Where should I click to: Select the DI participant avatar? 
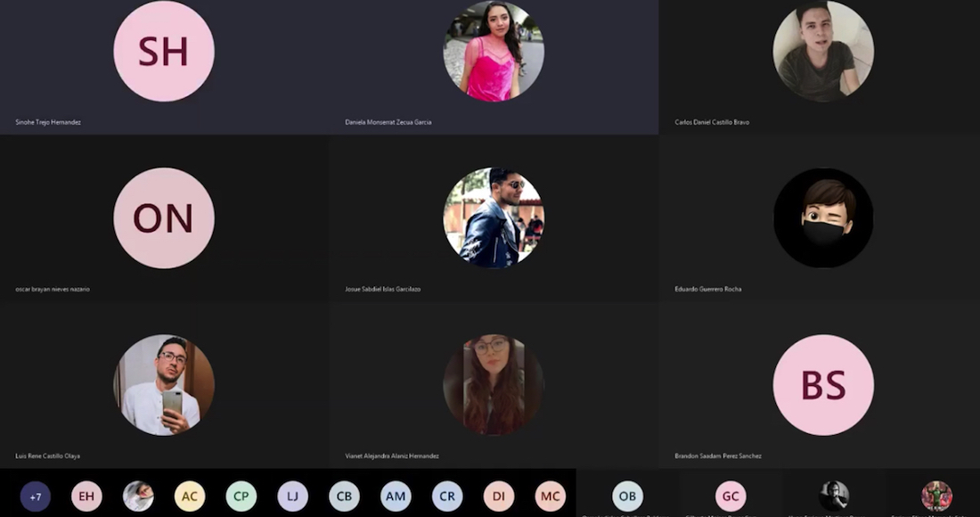(x=499, y=496)
